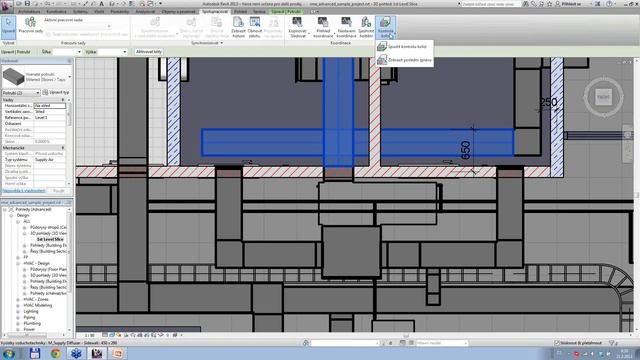Click the Upravit typ button

pos(57,93)
